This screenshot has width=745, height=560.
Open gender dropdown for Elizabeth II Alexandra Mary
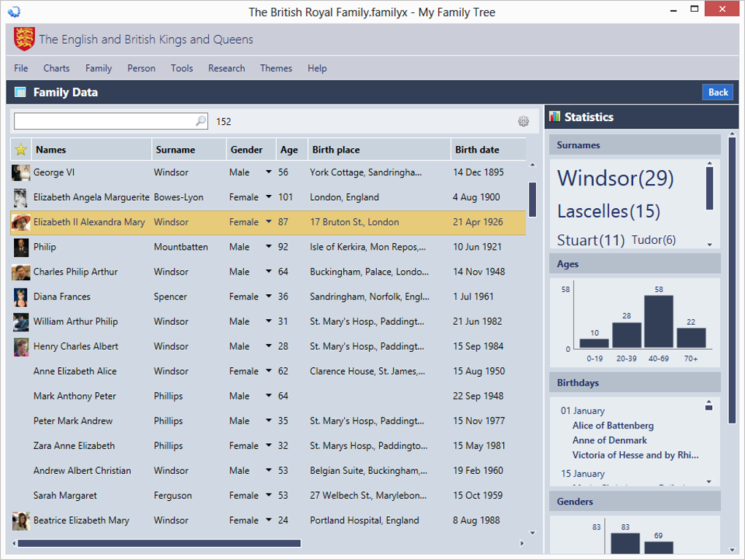coord(269,222)
